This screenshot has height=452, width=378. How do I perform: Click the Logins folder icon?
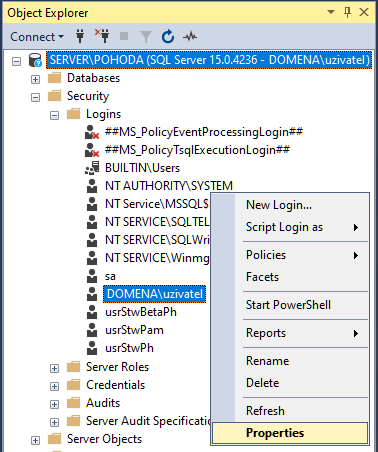pyautogui.click(x=74, y=114)
